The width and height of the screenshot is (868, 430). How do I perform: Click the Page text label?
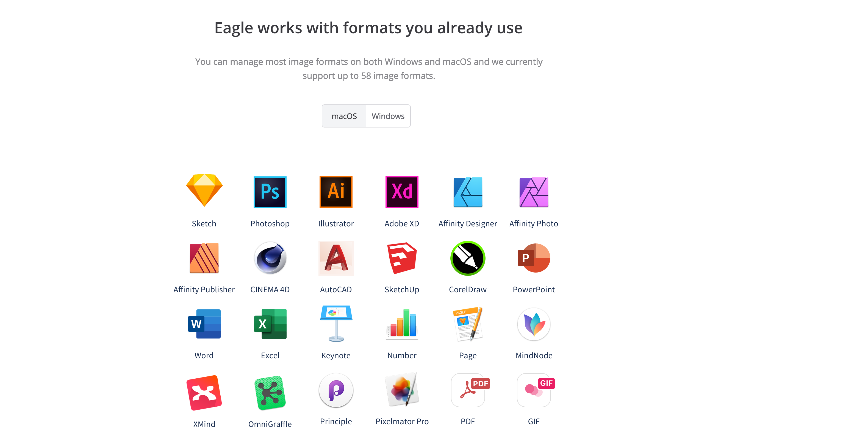point(468,356)
